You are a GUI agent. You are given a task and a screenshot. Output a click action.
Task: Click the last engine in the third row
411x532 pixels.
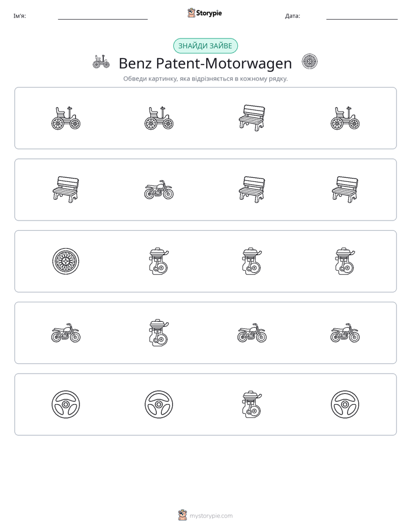(x=345, y=261)
